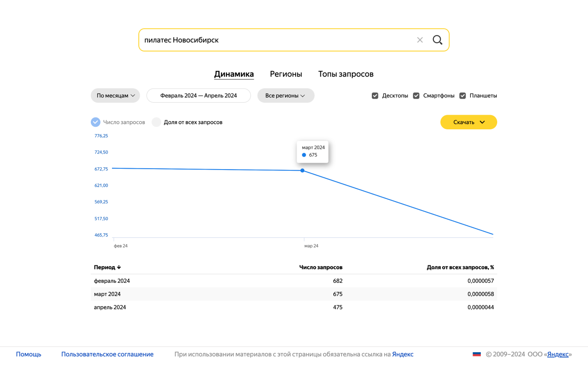The image size is (588, 388).
Task: Select the Число запросов radio option
Action: [x=96, y=122]
